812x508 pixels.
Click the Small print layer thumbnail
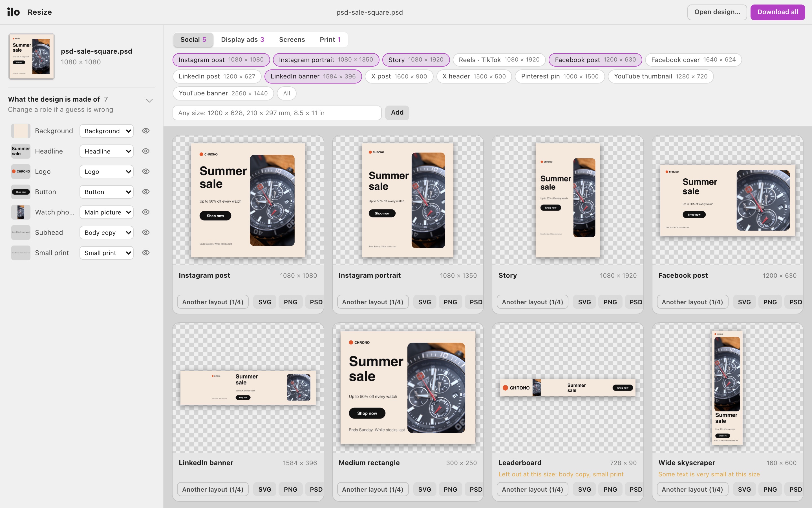click(x=21, y=253)
